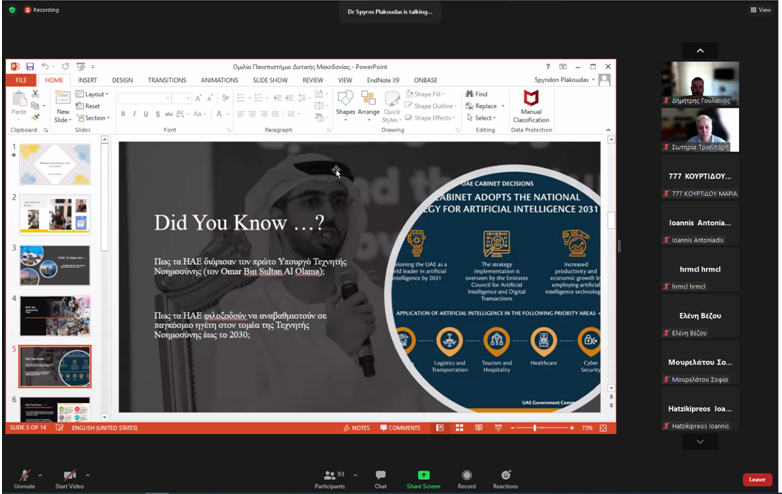
Task: Click the Leave meeting button
Action: (x=757, y=480)
